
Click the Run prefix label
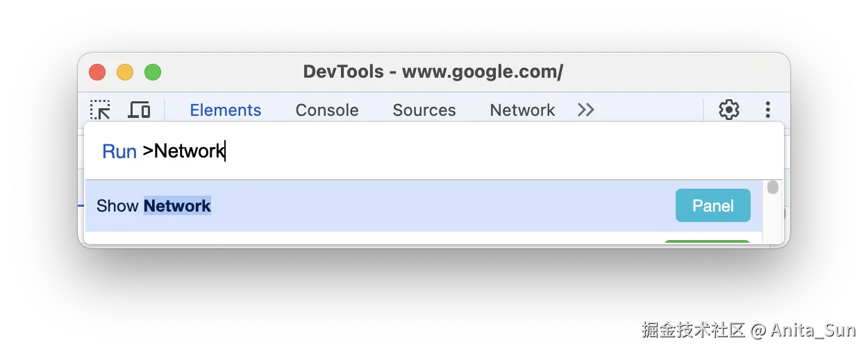[x=119, y=152]
